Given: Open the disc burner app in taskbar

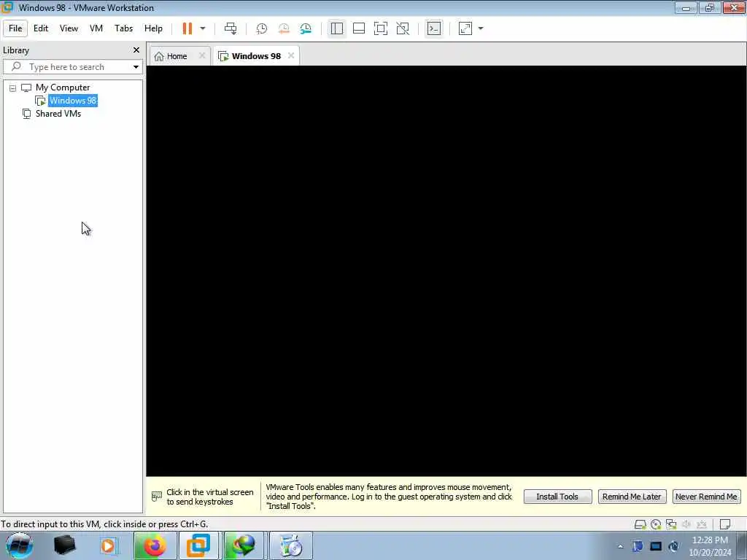Looking at the screenshot, I should [290, 545].
